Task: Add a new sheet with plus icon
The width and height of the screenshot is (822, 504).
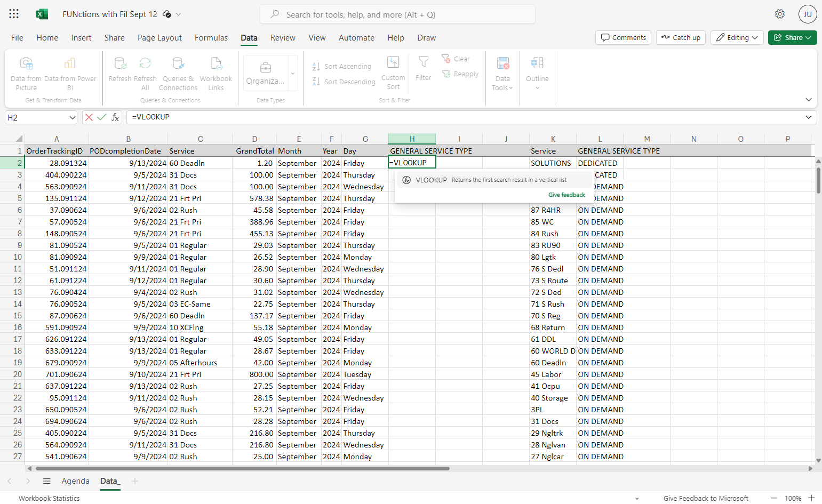Action: point(135,481)
